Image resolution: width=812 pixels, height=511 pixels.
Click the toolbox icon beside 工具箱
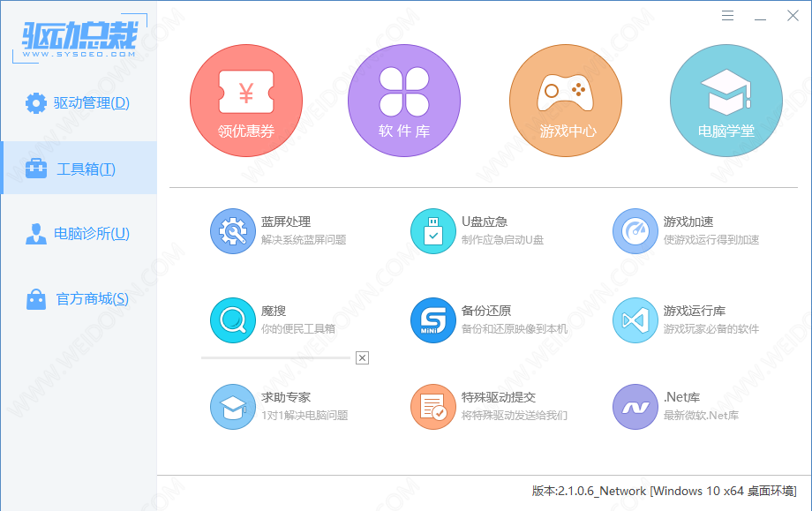35,169
